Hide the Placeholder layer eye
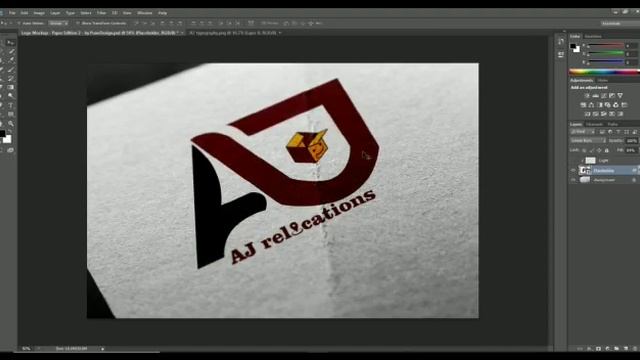 click(573, 170)
